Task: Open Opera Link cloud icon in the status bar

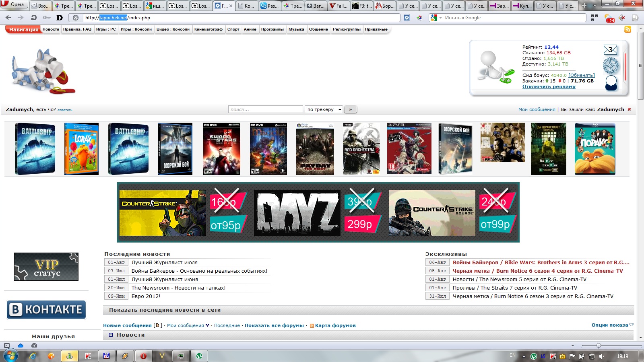Action: 21,346
